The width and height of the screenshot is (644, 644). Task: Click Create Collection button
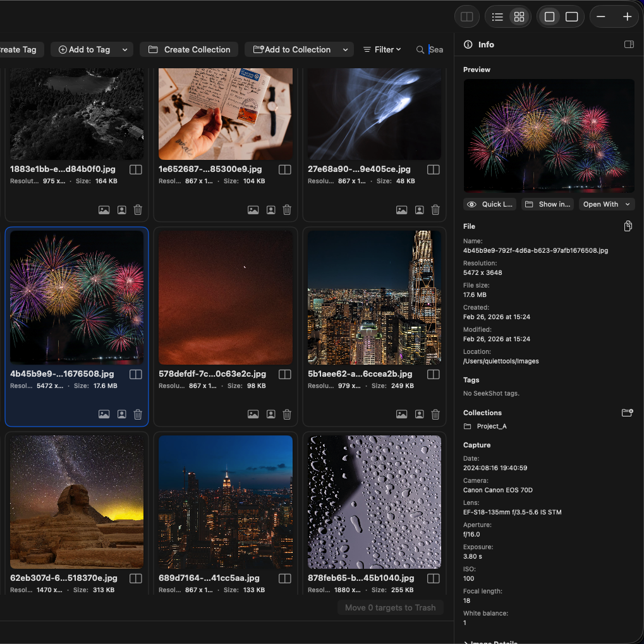coord(189,50)
